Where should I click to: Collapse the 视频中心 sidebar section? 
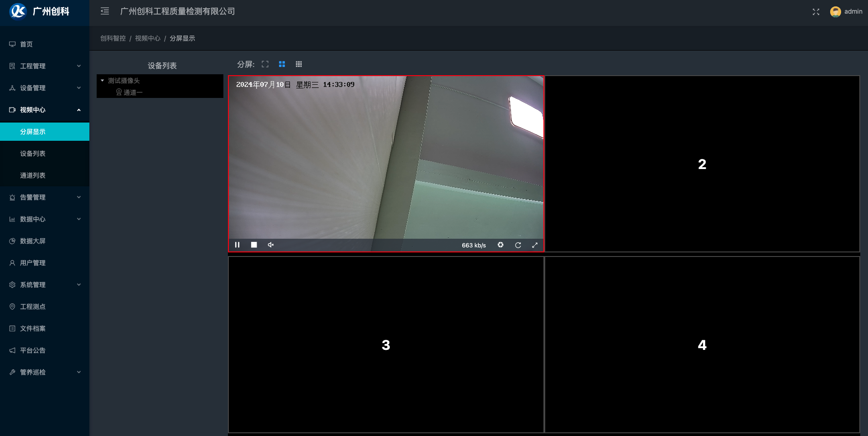[x=45, y=110]
